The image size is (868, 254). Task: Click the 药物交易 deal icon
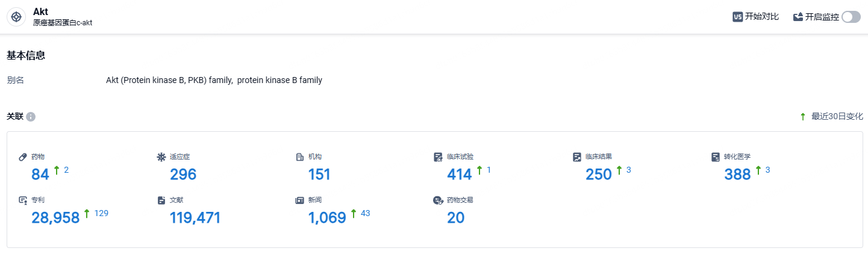tap(438, 200)
